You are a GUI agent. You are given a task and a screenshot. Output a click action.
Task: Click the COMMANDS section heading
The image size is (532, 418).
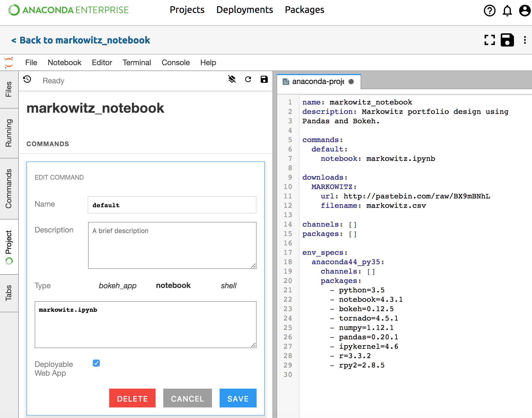pos(48,144)
